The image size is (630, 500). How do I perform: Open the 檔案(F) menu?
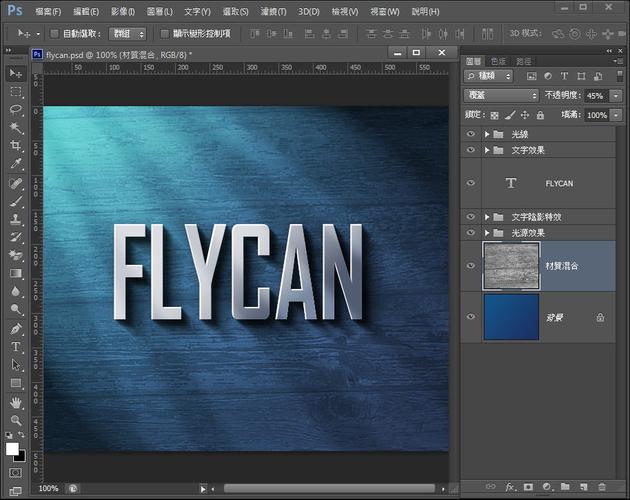click(48, 12)
